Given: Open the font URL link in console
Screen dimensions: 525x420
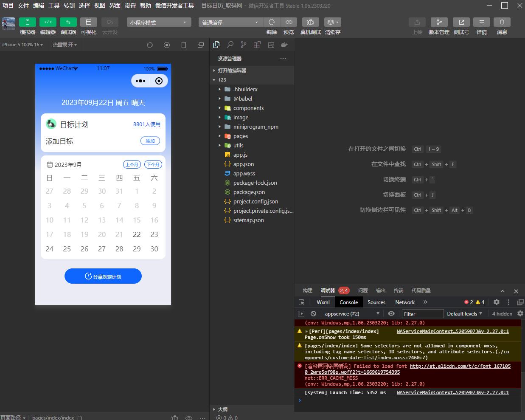Looking at the screenshot, I should [407, 369].
